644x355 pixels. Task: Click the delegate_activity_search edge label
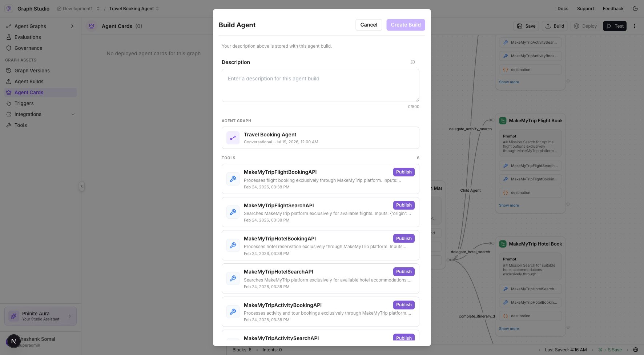[x=470, y=129]
